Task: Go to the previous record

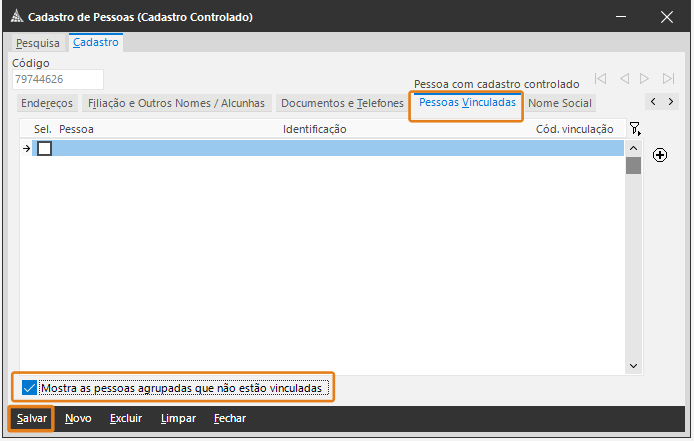Action: coord(624,78)
